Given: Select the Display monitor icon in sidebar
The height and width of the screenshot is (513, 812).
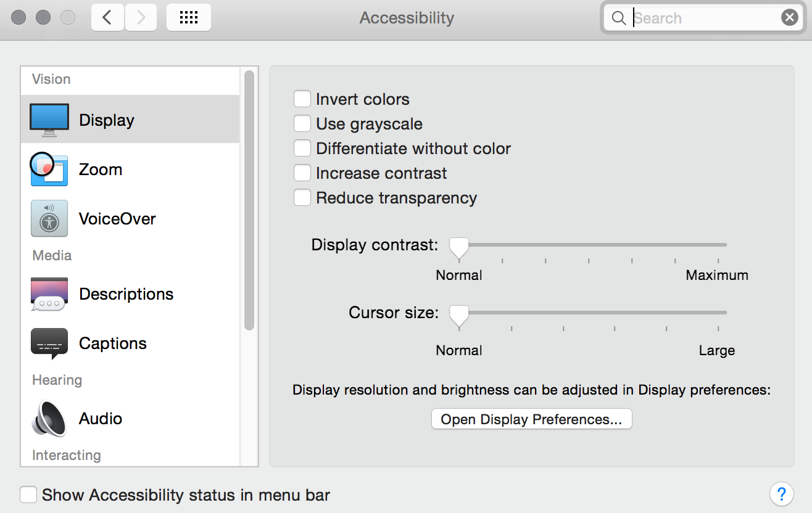Looking at the screenshot, I should 49,120.
